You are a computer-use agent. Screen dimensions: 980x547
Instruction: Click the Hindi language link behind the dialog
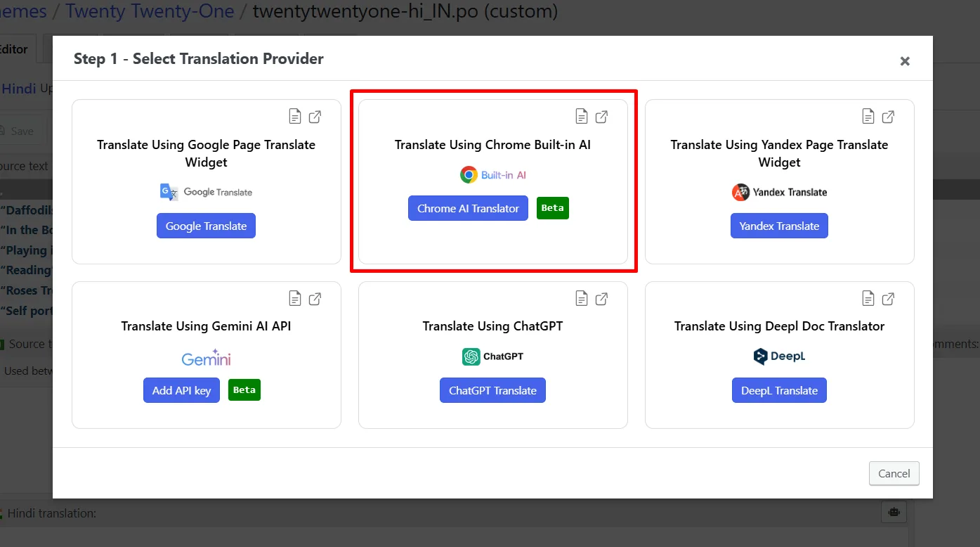18,89
